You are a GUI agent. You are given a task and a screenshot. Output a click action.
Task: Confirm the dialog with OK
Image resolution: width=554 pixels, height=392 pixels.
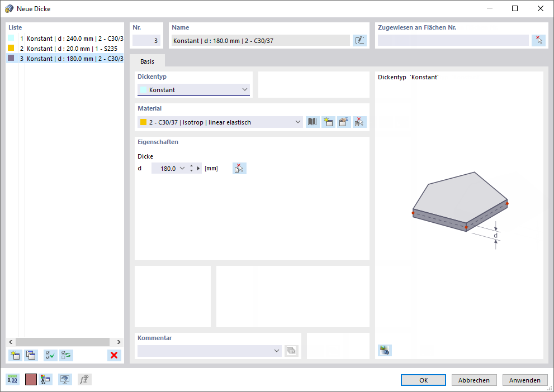click(423, 380)
